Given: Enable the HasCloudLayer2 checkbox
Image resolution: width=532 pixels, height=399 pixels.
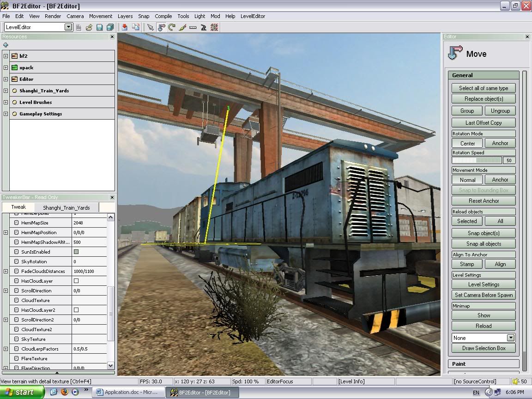Looking at the screenshot, I should coord(76,310).
